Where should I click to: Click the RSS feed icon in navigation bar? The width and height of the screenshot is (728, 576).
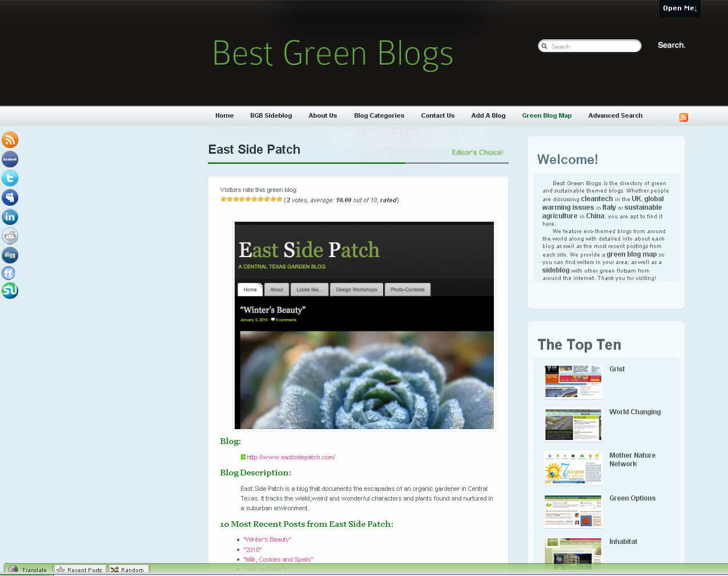pyautogui.click(x=683, y=117)
